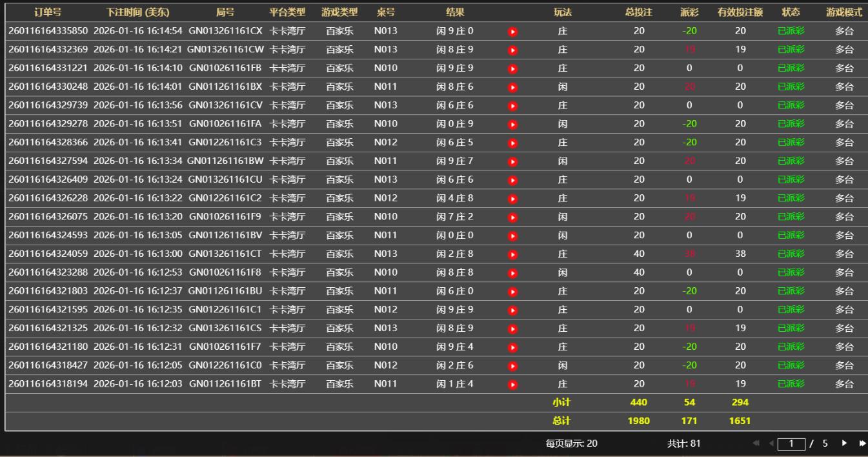The image size is (868, 457).
Task: Open the 每页显示 20 rows-per-page selector
Action: click(571, 443)
